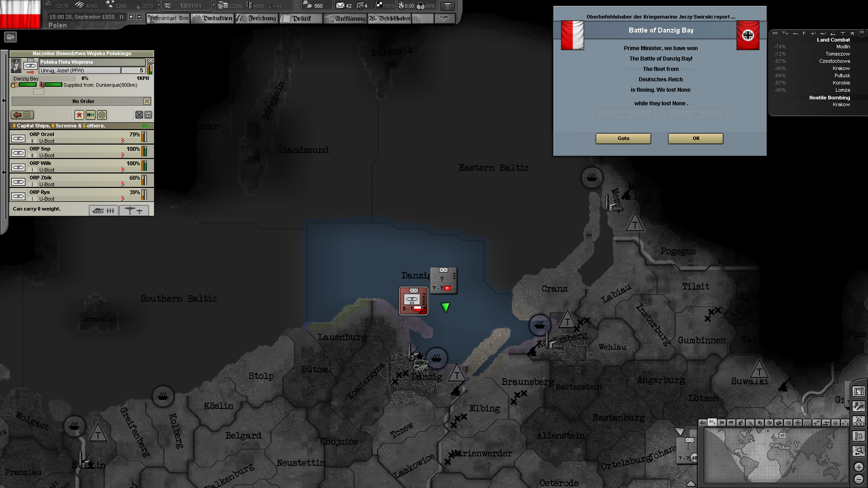The image size is (868, 488).
Task: Select ship ORP Rys
Action: click(x=81, y=195)
